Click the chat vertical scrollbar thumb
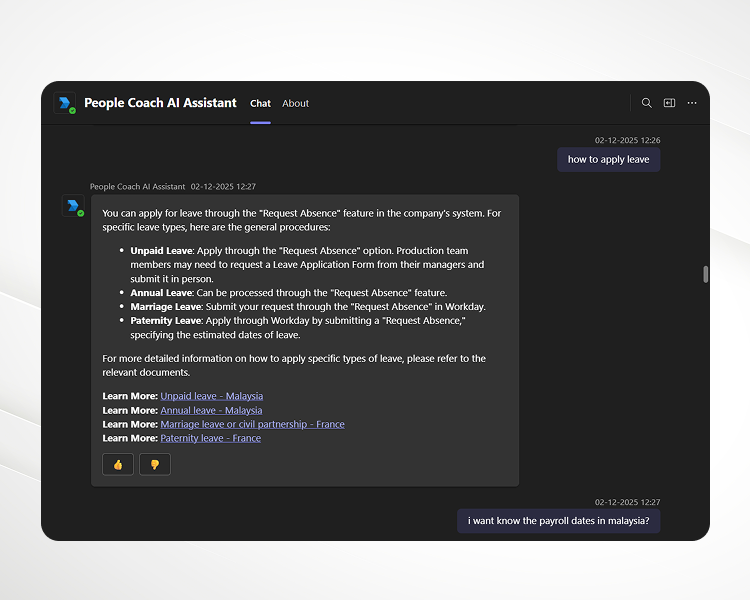 706,274
